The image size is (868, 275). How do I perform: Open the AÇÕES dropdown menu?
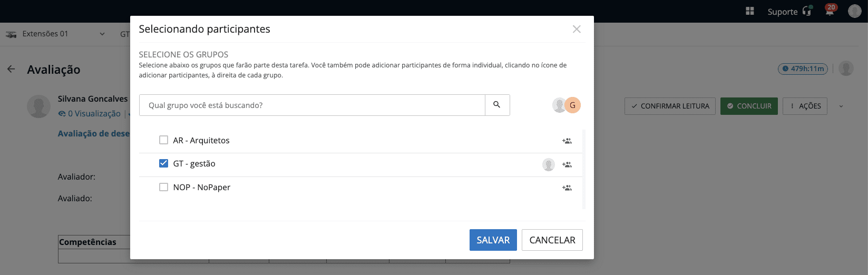[805, 106]
